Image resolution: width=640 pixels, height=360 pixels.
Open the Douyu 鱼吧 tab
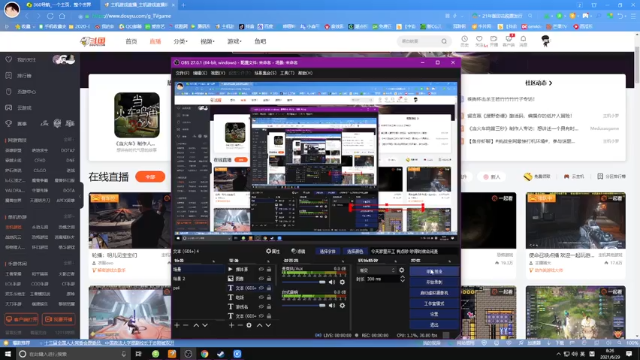pyautogui.click(x=260, y=41)
